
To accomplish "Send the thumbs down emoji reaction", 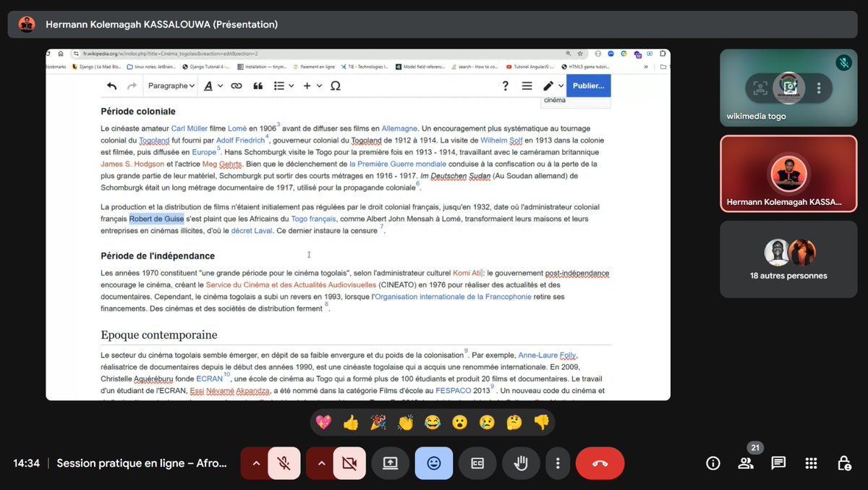I will coord(542,423).
